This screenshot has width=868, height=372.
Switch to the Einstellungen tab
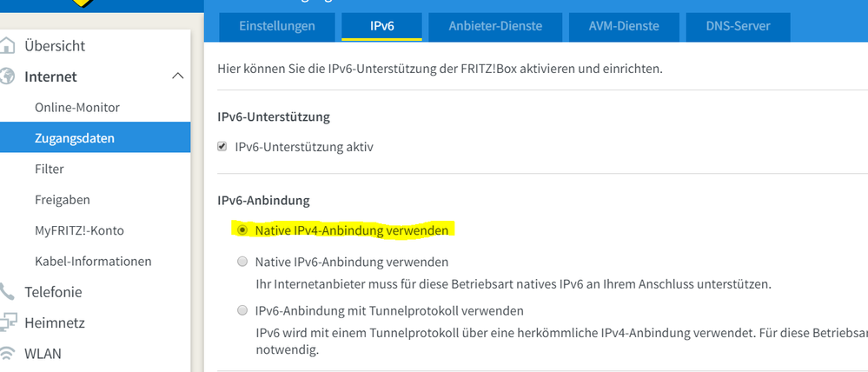click(x=277, y=26)
